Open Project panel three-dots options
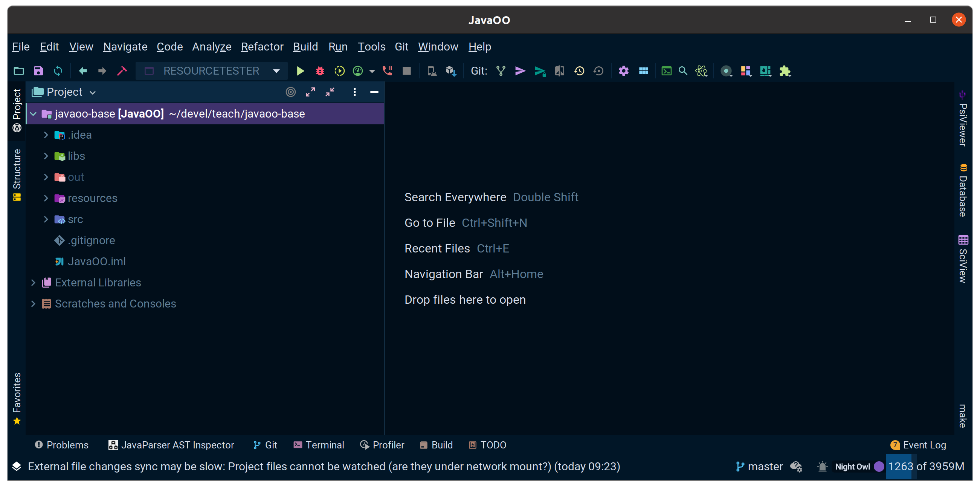This screenshot has width=980, height=488. [x=354, y=92]
